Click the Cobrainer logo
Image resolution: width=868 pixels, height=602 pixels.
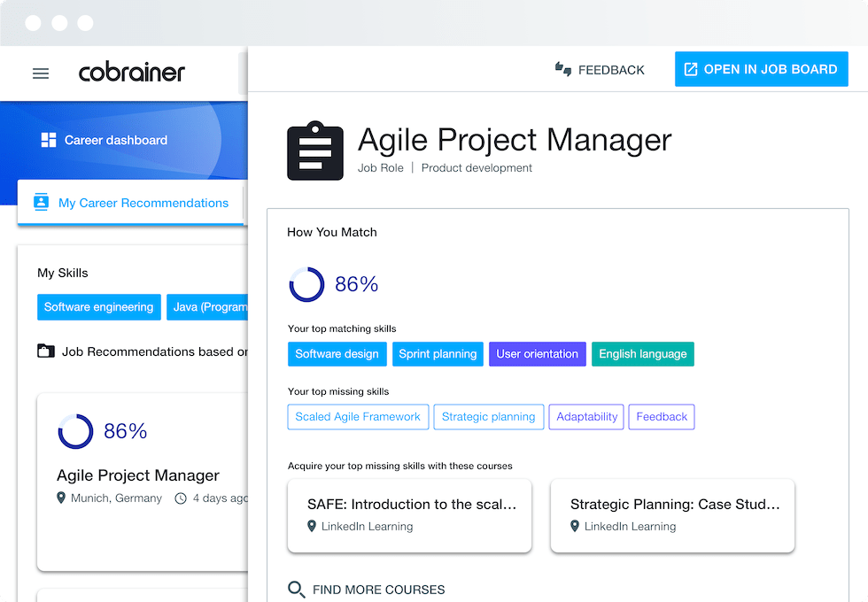click(x=132, y=73)
